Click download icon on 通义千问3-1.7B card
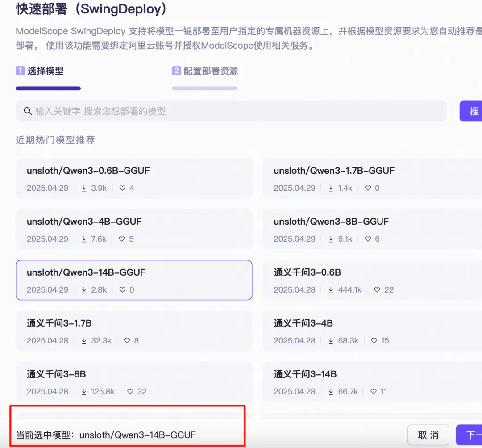482x448 pixels. pyautogui.click(x=84, y=341)
